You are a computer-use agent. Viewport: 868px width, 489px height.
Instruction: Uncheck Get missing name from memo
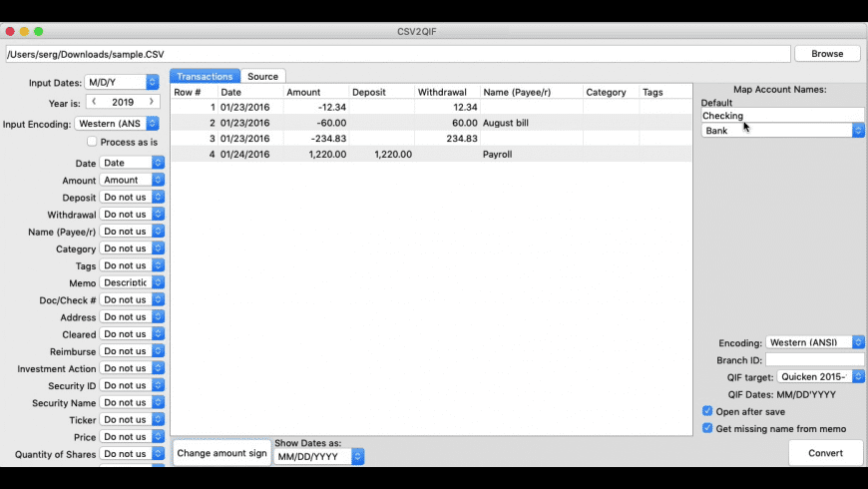[x=707, y=428]
